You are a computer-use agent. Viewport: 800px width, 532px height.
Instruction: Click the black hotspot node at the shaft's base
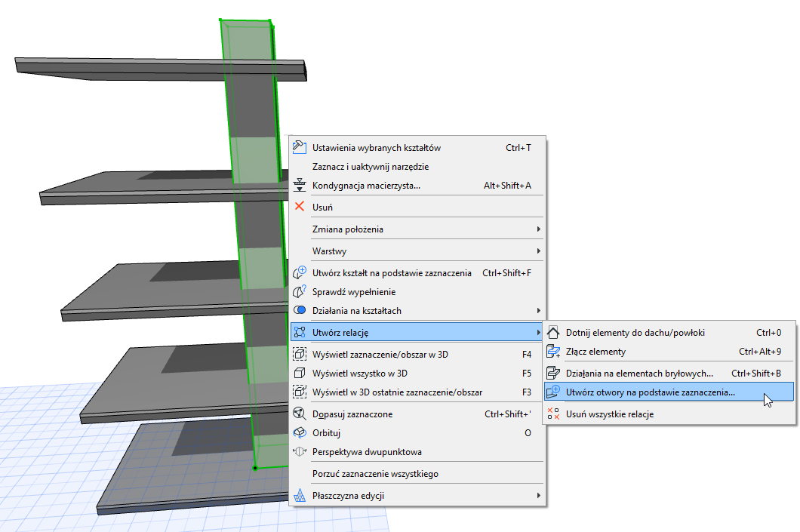(x=255, y=467)
